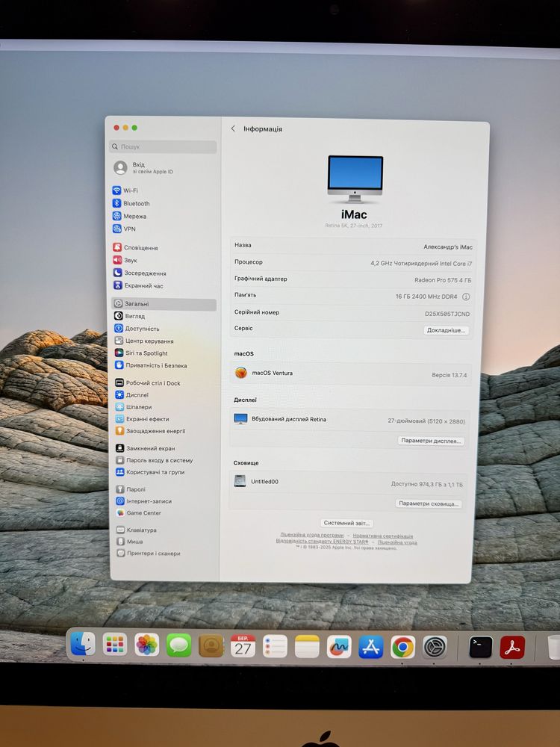Image resolution: width=560 pixels, height=747 pixels.
Task: Click the Пошук search field
Action: [163, 146]
